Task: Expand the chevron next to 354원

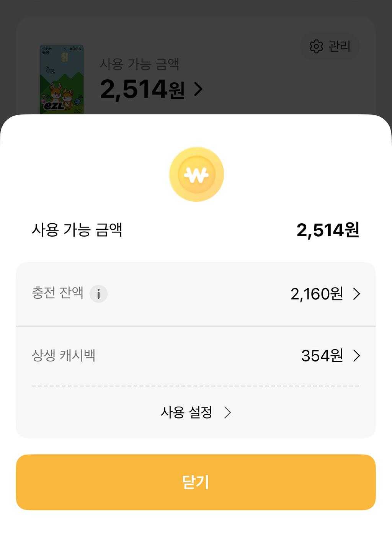Action: click(x=357, y=356)
